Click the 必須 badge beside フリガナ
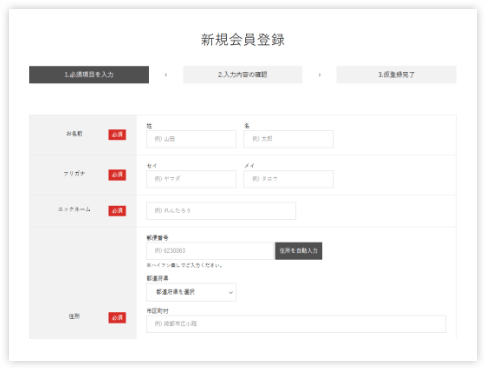 click(x=117, y=175)
